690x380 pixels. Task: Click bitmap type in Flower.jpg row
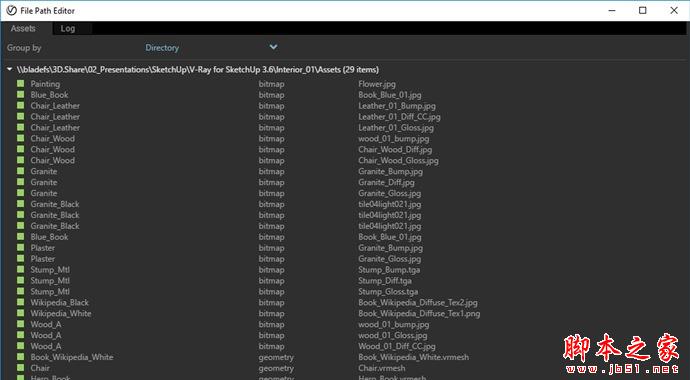[271, 84]
